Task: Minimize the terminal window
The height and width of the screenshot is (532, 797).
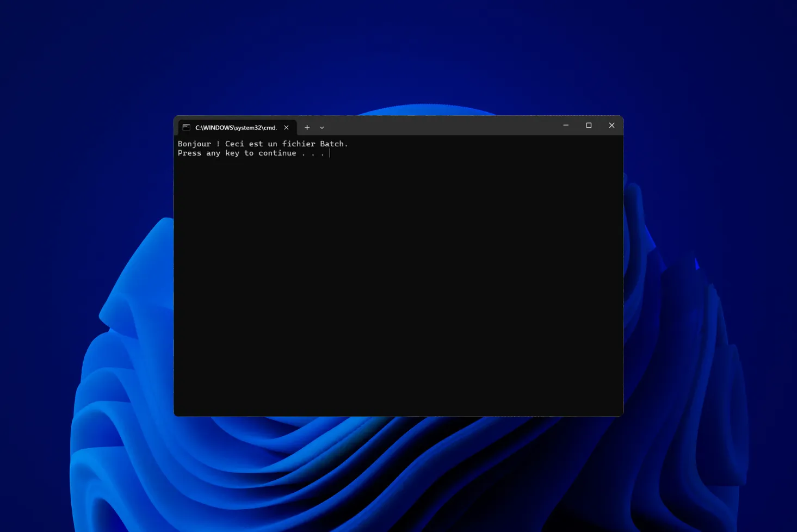Action: tap(566, 125)
